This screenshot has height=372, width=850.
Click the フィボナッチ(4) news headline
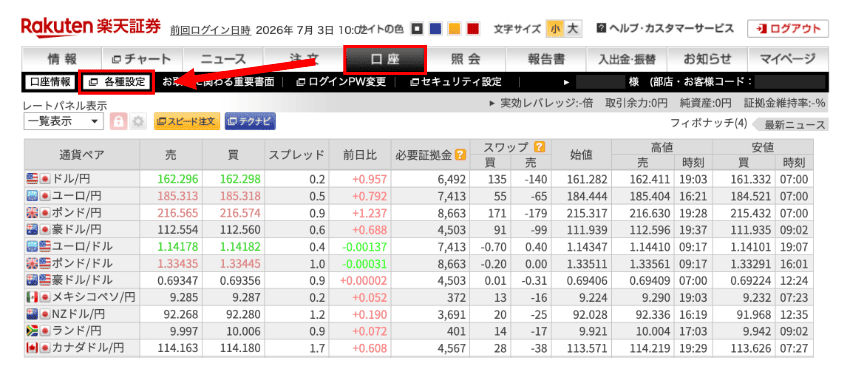click(709, 123)
